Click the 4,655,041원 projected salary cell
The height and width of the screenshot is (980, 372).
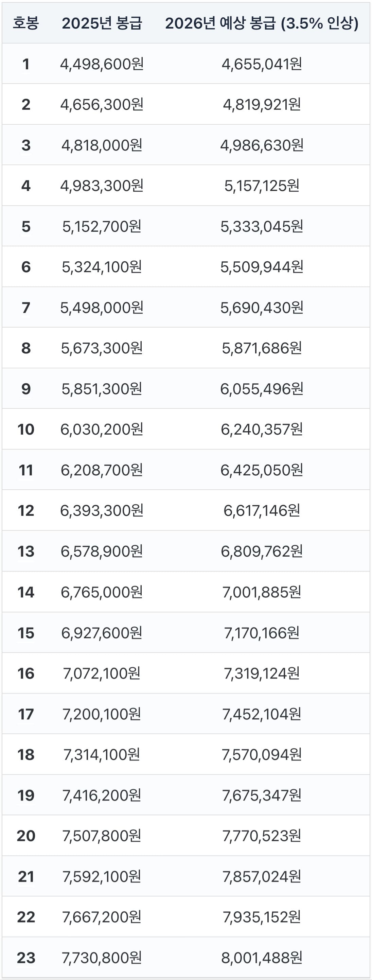coord(262,64)
